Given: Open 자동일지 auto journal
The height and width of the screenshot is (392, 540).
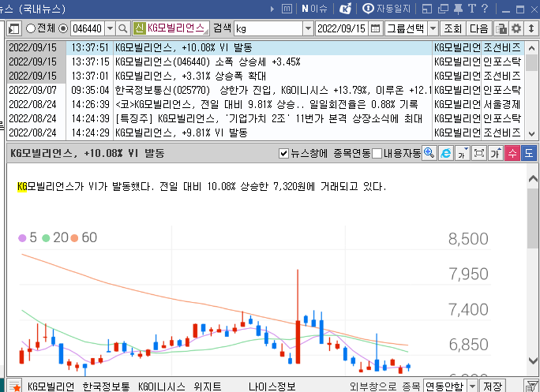Looking at the screenshot, I should (x=387, y=9).
